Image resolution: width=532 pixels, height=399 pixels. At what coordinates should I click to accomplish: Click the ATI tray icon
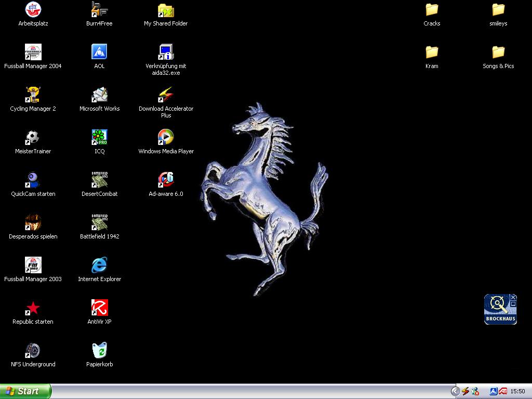click(x=502, y=391)
